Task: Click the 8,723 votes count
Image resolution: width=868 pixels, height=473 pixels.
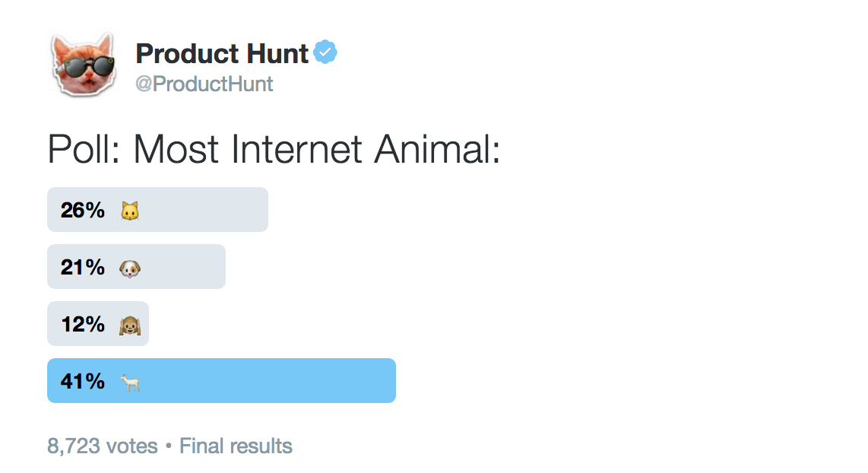Action: [x=103, y=446]
